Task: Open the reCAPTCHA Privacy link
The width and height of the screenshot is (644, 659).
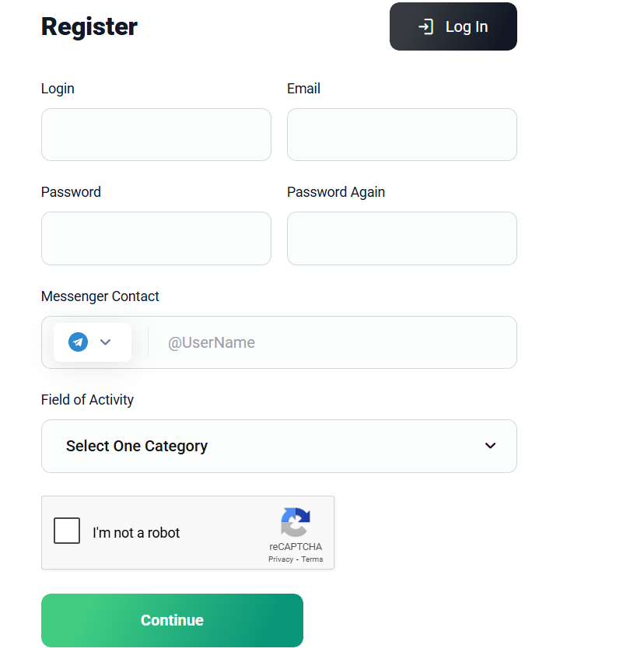Action: (281, 559)
